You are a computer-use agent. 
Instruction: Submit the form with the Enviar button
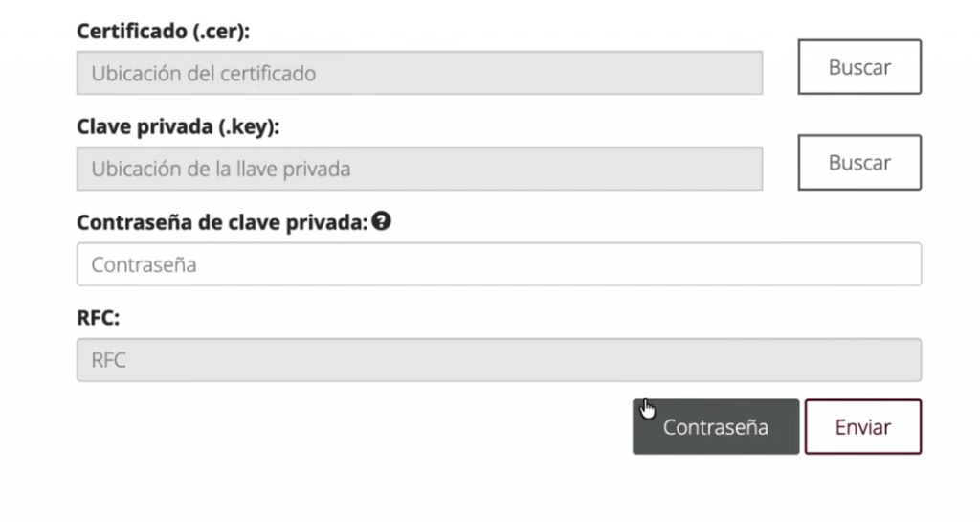pyautogui.click(x=862, y=427)
